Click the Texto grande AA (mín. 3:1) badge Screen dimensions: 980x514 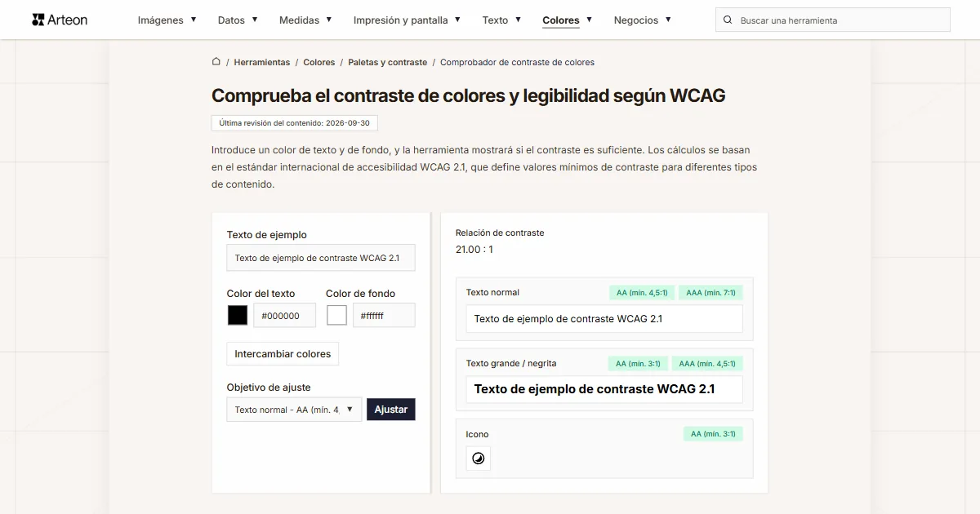[638, 363]
